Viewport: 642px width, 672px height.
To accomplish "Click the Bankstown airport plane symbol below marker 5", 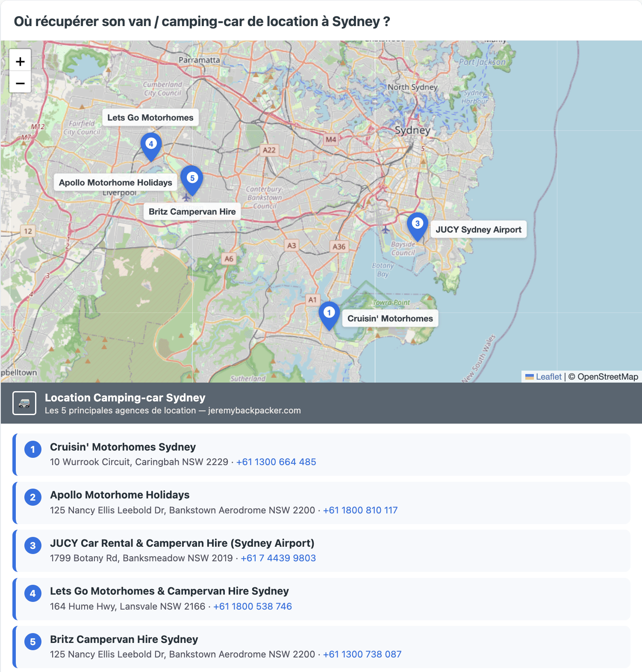I will pos(186,197).
